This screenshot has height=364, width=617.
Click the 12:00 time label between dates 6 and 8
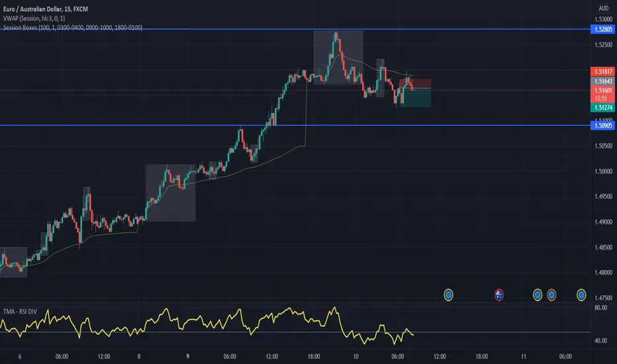pyautogui.click(x=104, y=357)
